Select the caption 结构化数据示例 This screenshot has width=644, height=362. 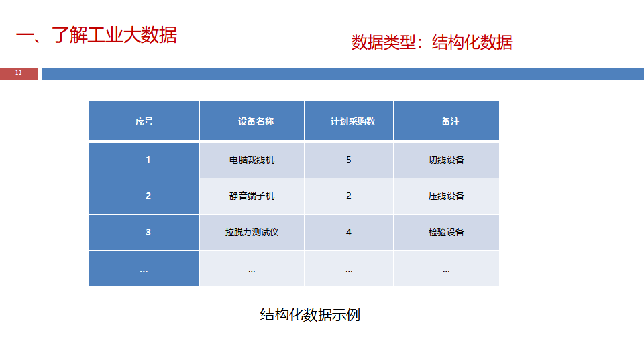click(310, 315)
